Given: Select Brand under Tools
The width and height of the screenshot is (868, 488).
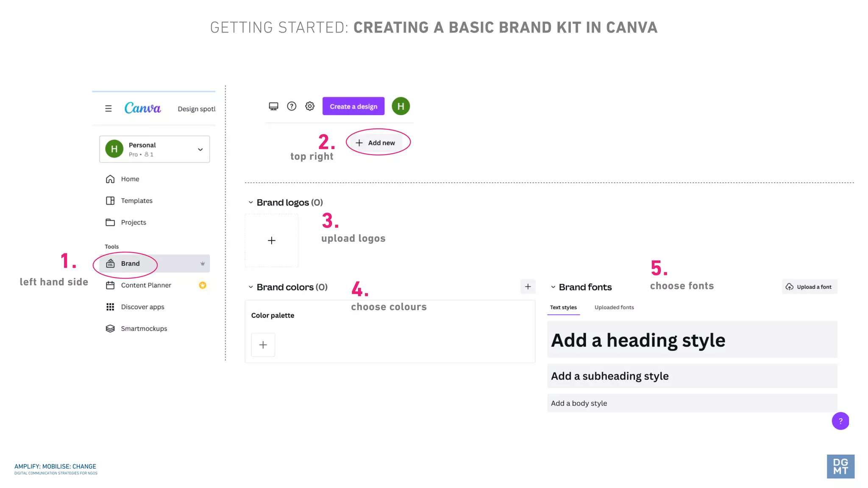Looking at the screenshot, I should tap(155, 263).
